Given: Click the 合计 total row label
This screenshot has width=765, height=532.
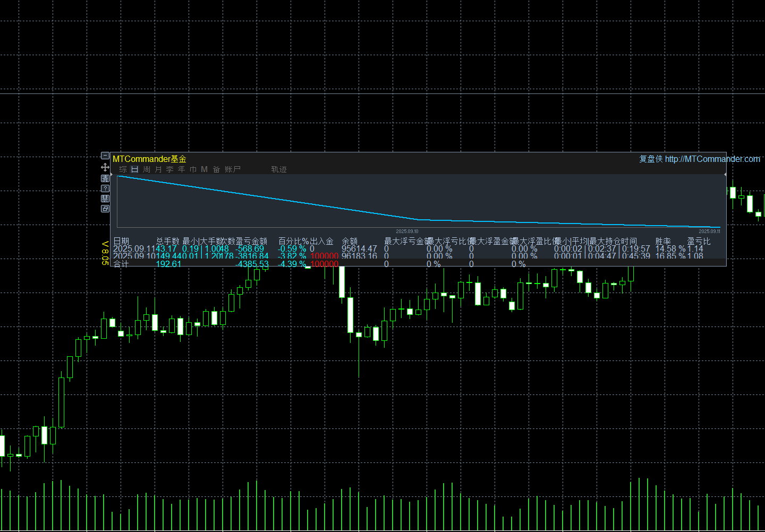Looking at the screenshot, I should pyautogui.click(x=121, y=264).
